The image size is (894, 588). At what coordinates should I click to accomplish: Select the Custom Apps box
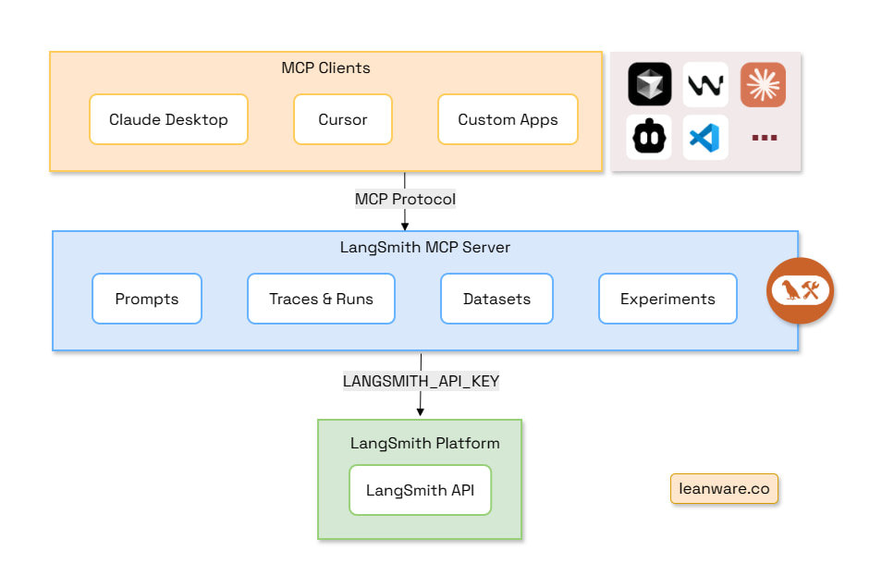(x=508, y=119)
